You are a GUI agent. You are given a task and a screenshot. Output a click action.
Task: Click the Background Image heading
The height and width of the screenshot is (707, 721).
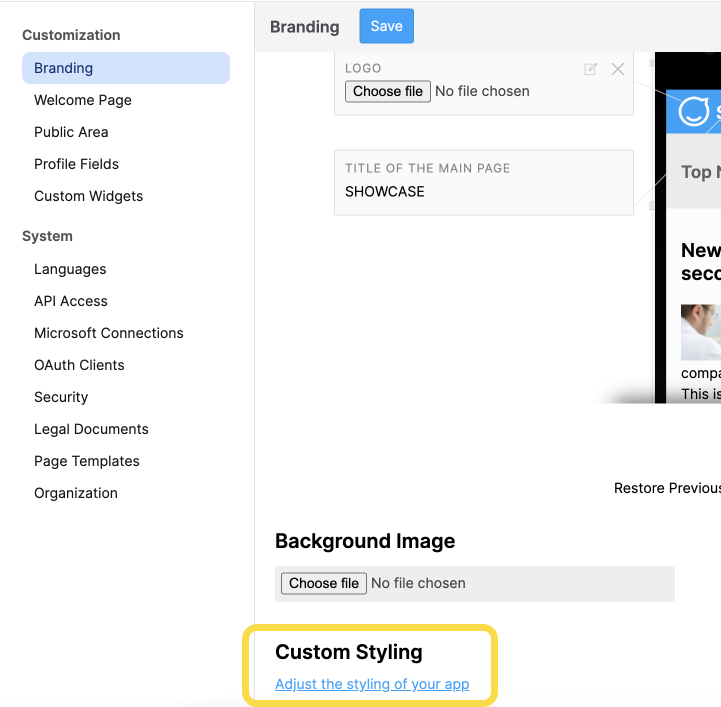(365, 541)
